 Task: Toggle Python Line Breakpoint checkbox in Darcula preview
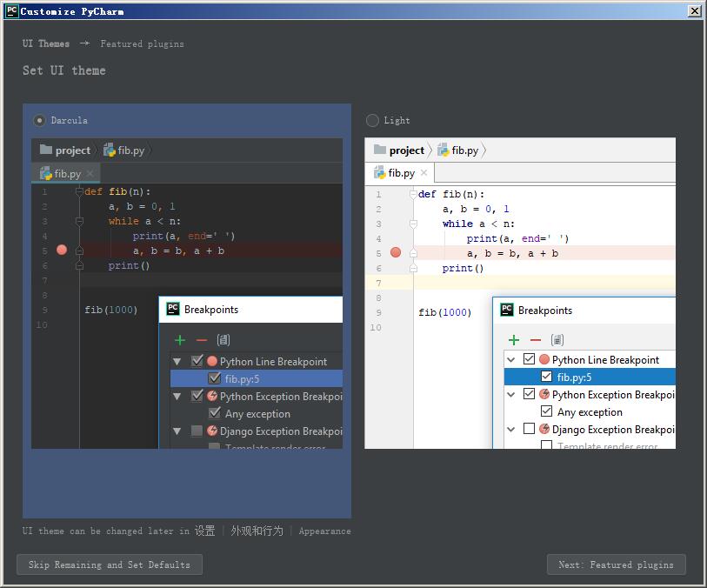(197, 361)
